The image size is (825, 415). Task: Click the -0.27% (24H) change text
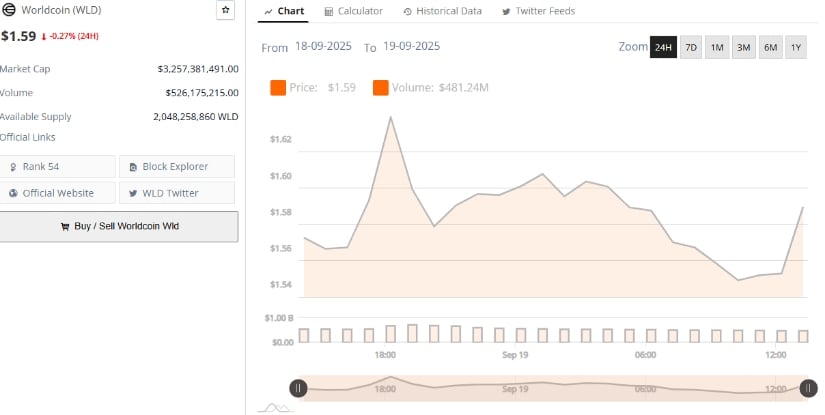pyautogui.click(x=74, y=36)
